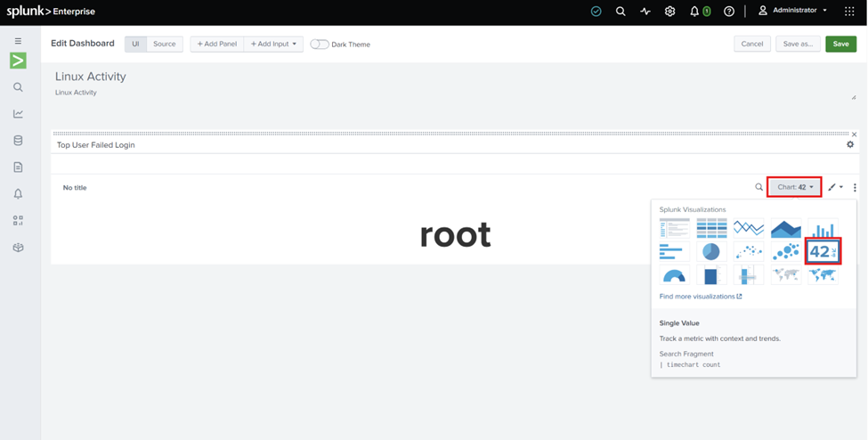The height and width of the screenshot is (440, 868).
Task: Click the Single Value description title
Action: [x=679, y=323]
